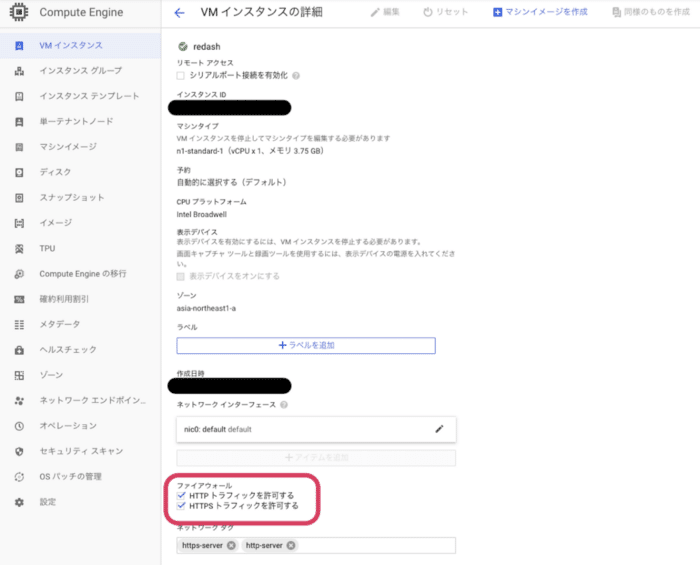Go back with the left arrow icon
This screenshot has width=700, height=565.
click(x=179, y=12)
